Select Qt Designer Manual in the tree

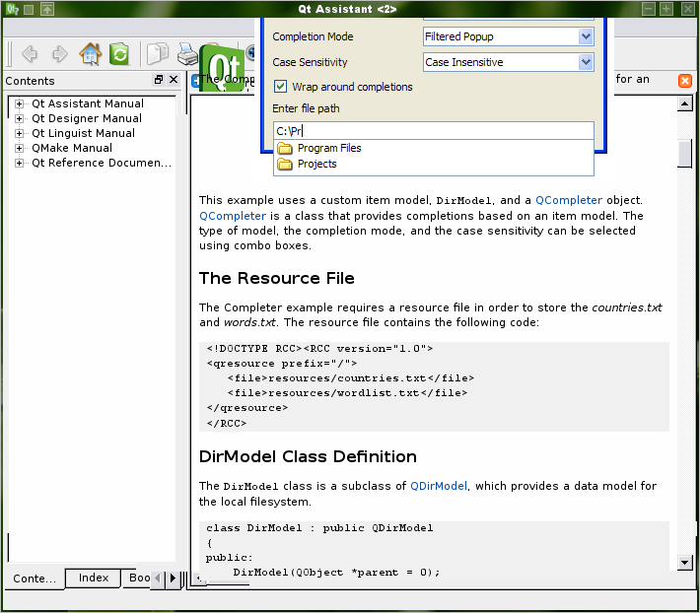[x=87, y=118]
